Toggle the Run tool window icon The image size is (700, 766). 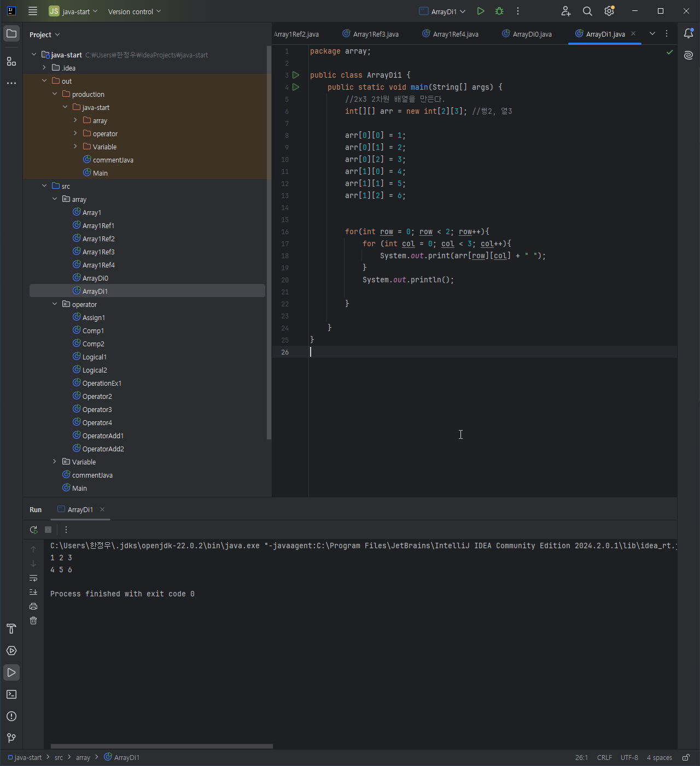pos(11,672)
